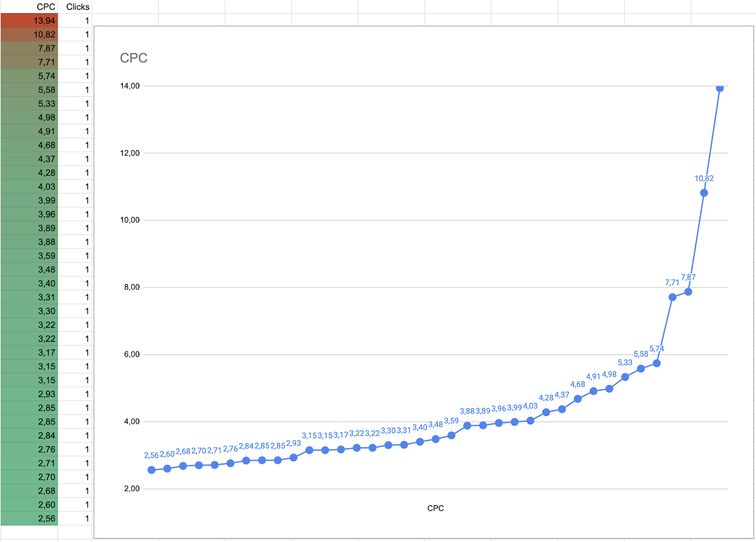Click the 5,33 data point marker

[x=625, y=377]
